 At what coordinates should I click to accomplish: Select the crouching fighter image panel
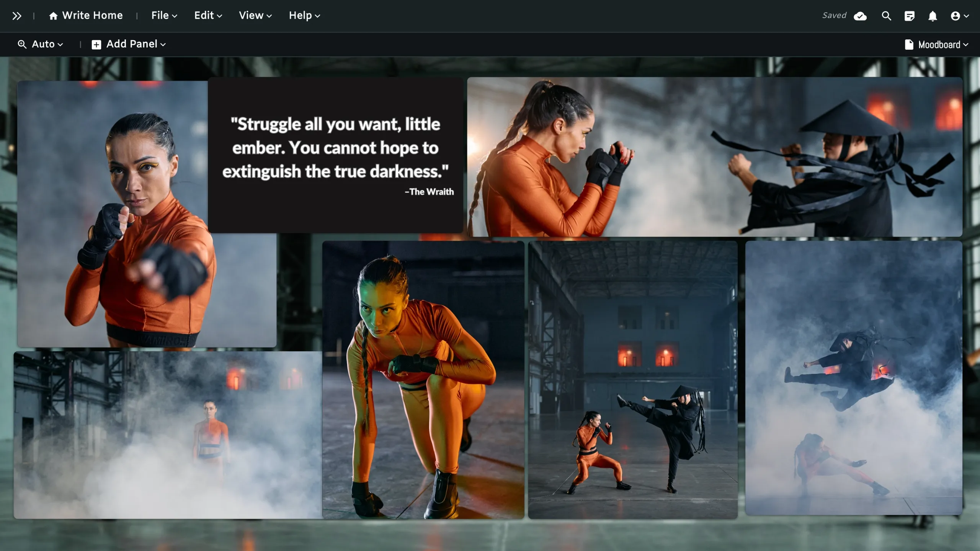pos(423,380)
